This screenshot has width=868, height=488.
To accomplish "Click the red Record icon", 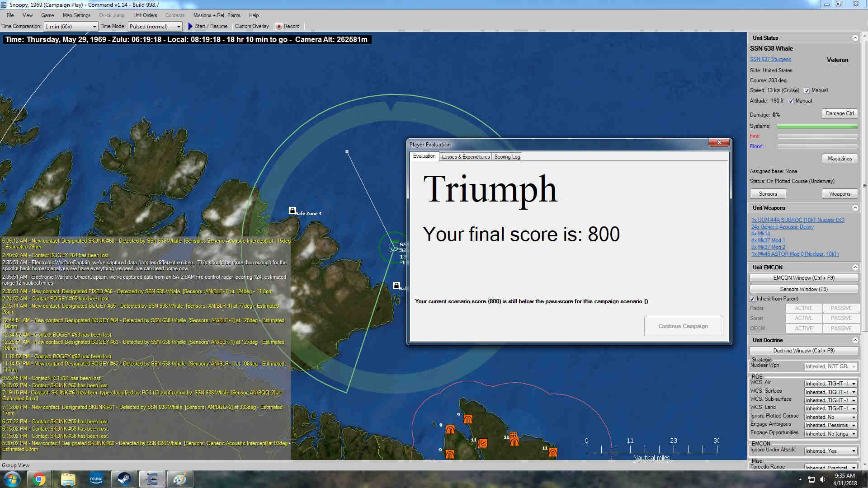I will 279,26.
